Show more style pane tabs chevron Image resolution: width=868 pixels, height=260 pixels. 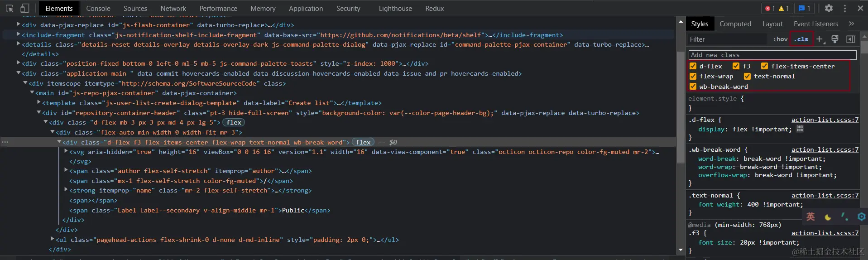pyautogui.click(x=851, y=24)
